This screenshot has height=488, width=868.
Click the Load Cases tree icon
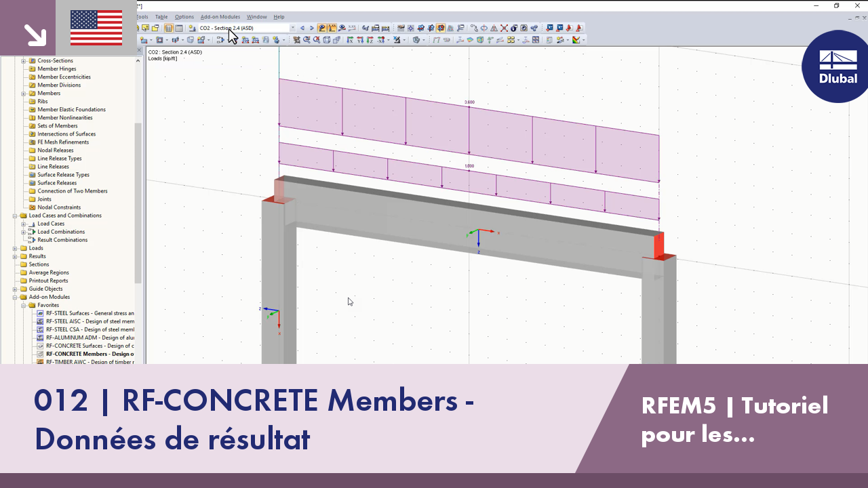point(32,223)
